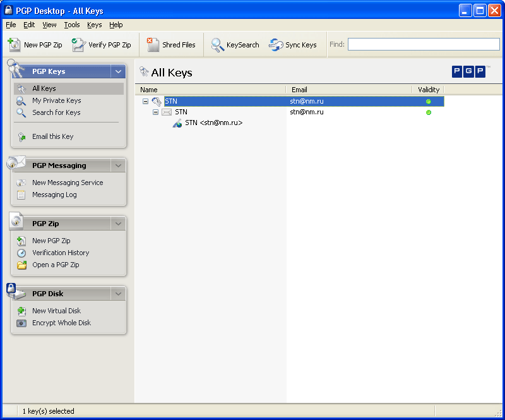Click the New PGP Zip toolbar icon
This screenshot has width=505, height=420.
(x=15, y=45)
